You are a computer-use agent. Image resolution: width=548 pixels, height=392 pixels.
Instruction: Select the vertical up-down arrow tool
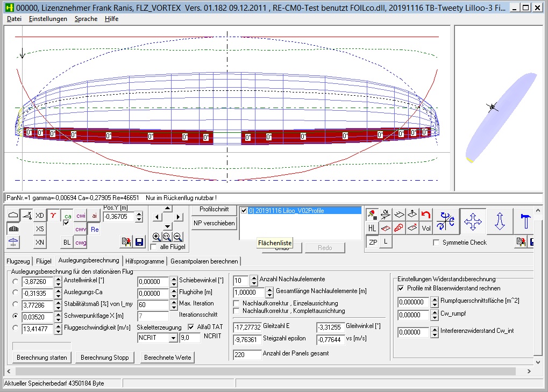[500, 222]
